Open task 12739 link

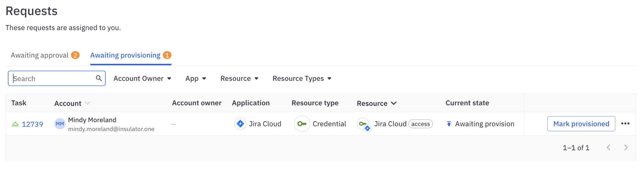pyautogui.click(x=32, y=124)
